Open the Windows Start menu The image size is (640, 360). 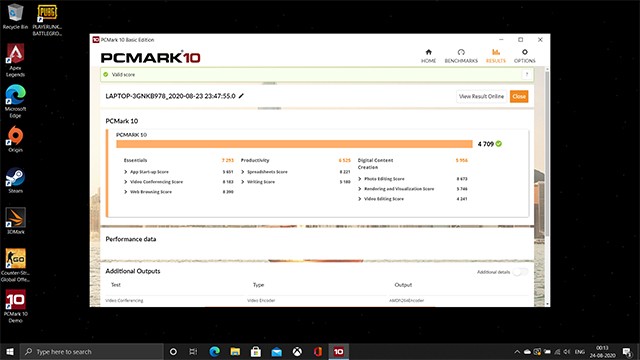10,351
